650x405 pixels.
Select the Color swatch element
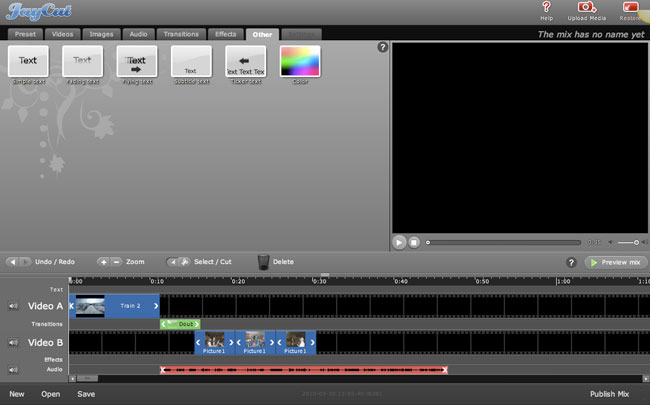coord(300,61)
